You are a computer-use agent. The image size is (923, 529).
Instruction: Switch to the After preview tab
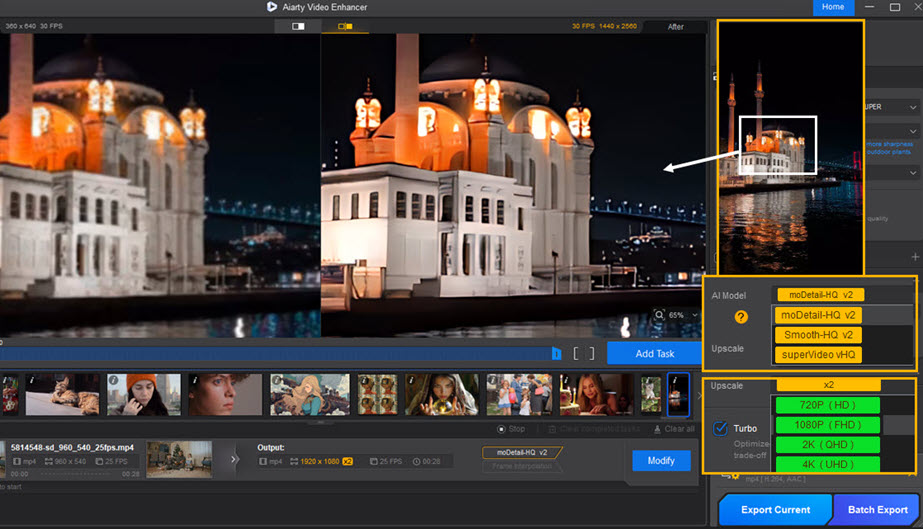point(676,27)
